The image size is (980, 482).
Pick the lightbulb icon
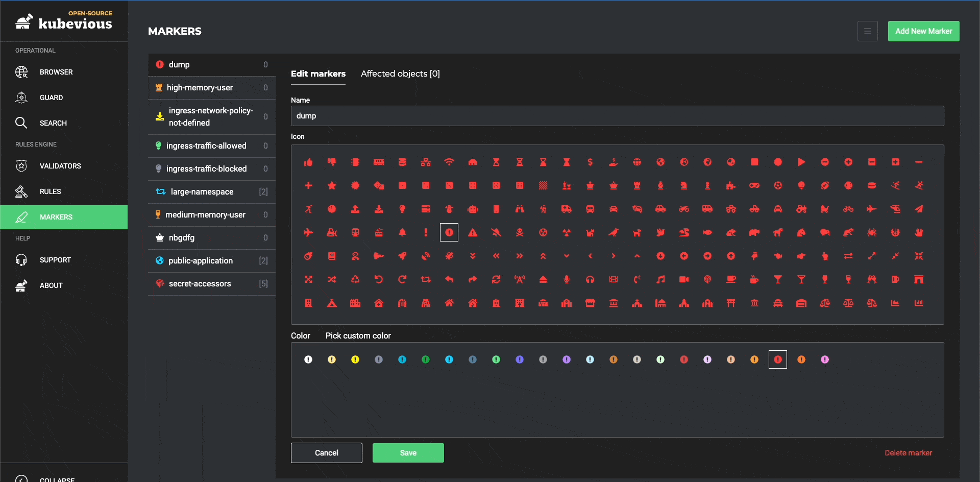tap(402, 209)
